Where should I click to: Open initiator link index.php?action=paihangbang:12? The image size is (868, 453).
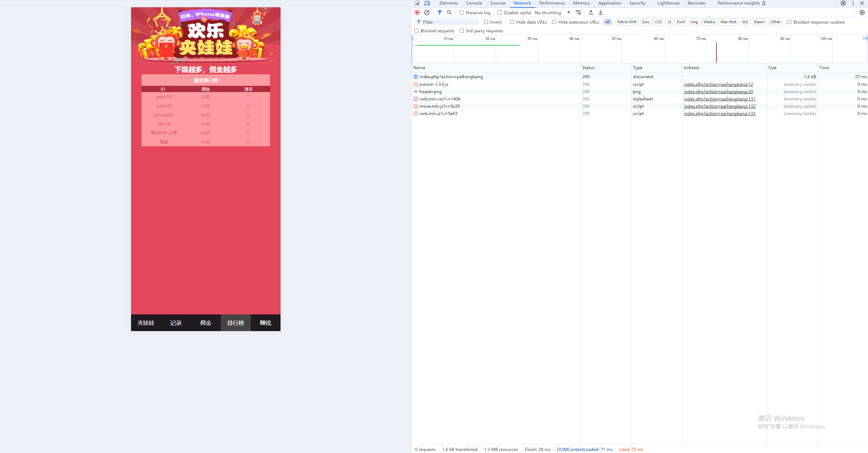718,84
